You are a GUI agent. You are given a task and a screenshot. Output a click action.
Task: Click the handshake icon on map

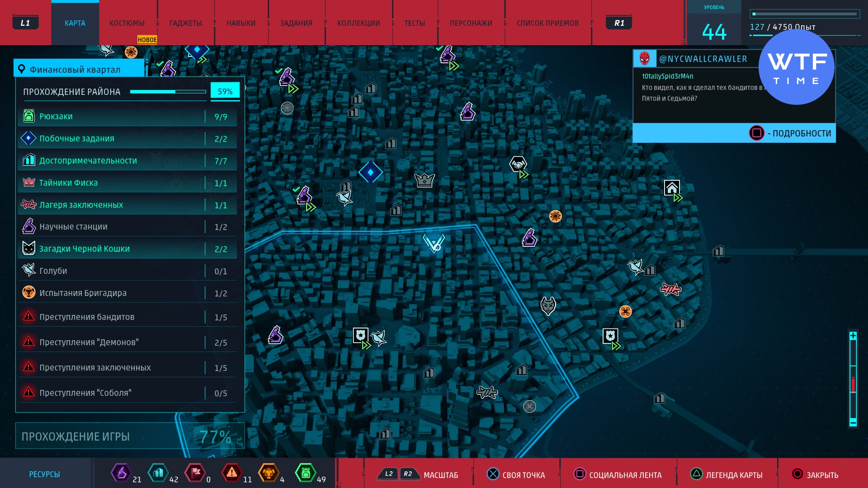click(x=518, y=164)
